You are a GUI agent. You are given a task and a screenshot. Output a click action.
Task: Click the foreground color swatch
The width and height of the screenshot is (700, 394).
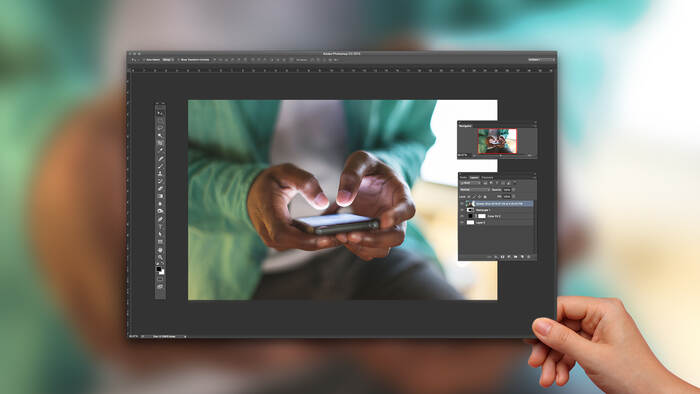tap(159, 270)
